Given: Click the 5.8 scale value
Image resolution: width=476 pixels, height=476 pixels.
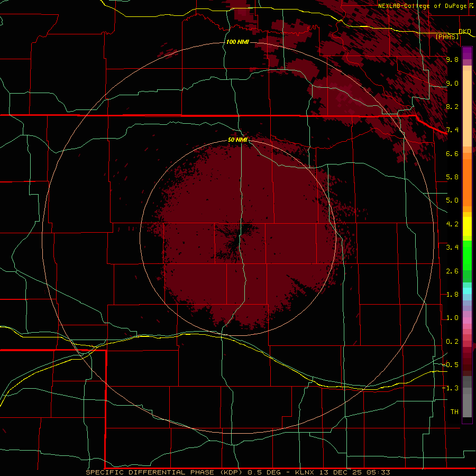Looking at the screenshot, I should point(452,177).
